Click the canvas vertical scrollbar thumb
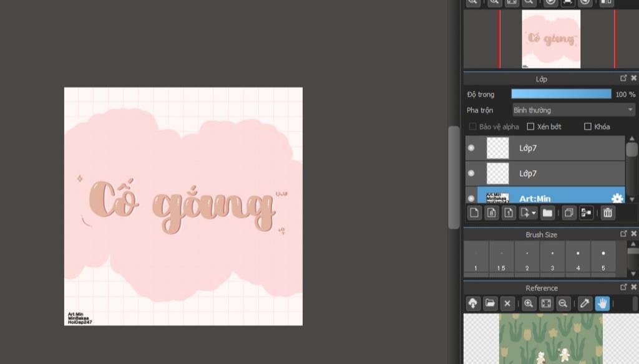 (x=454, y=178)
